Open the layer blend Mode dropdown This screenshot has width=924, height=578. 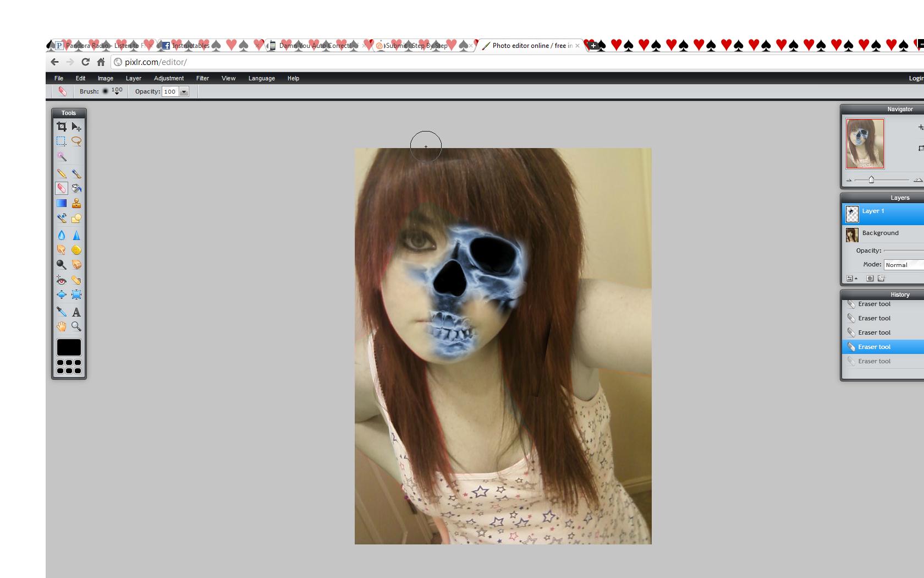coord(904,265)
